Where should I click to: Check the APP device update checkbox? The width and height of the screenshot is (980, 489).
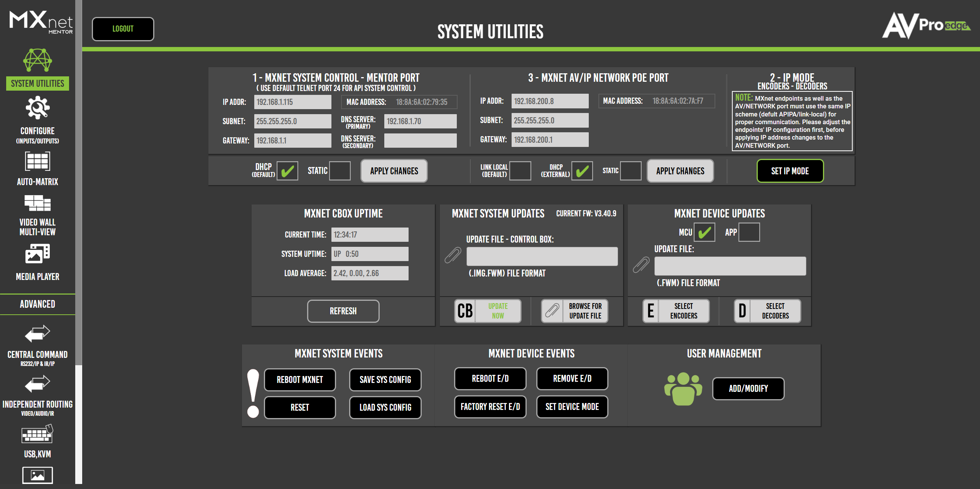[x=749, y=232]
